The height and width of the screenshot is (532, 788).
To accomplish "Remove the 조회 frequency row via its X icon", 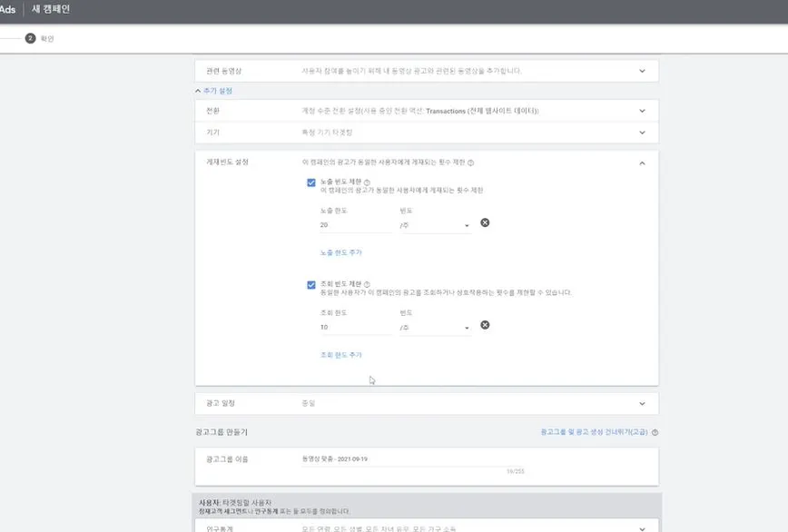I will coord(485,324).
